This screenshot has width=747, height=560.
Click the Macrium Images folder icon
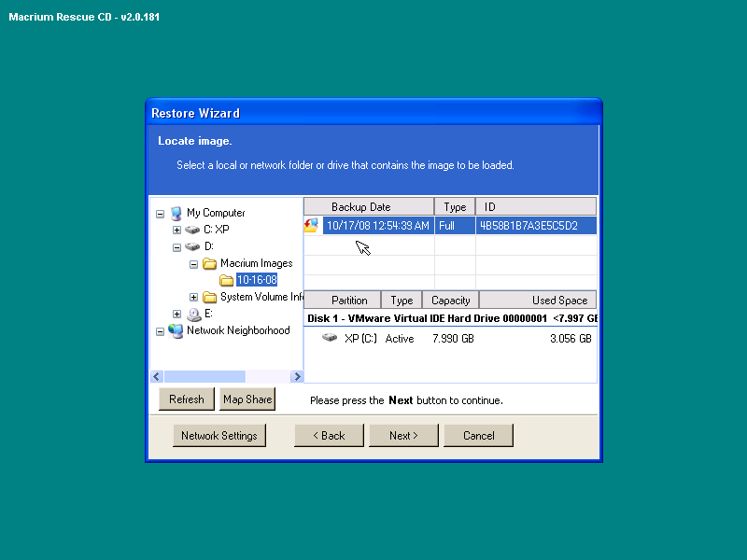pos(209,263)
